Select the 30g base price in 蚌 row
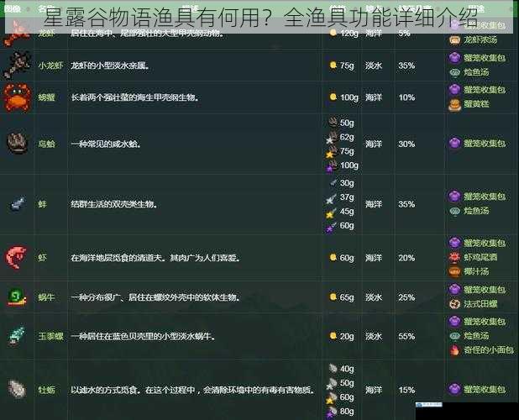Screen dimensions: 519x420 pos(347,183)
